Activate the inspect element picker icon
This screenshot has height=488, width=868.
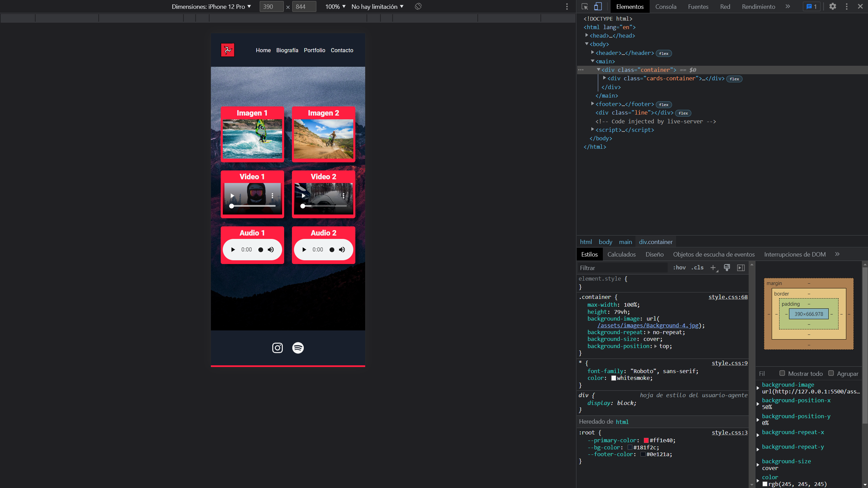585,6
